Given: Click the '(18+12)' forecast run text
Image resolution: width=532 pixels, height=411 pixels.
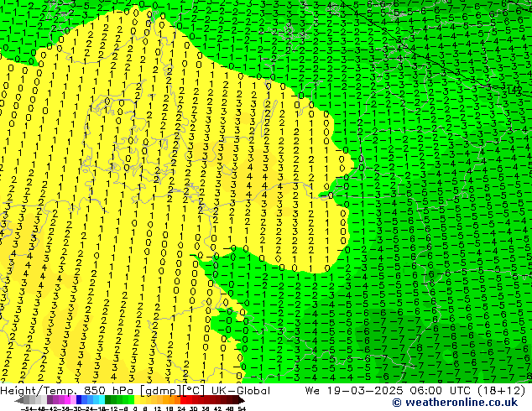Looking at the screenshot, I should coord(502,391).
